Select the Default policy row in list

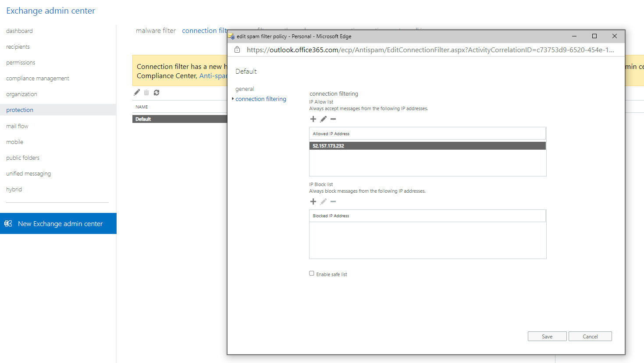180,119
